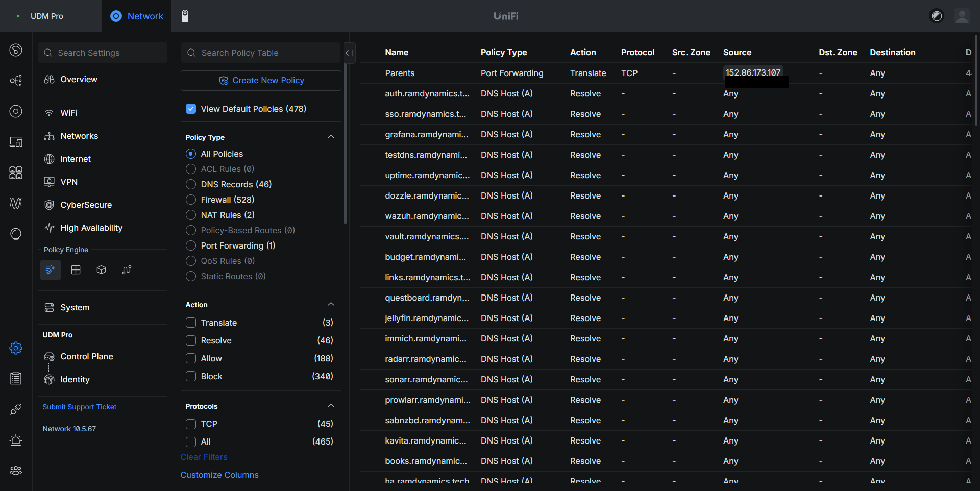Select the Firewall policy type radio
980x491 pixels.
point(191,200)
